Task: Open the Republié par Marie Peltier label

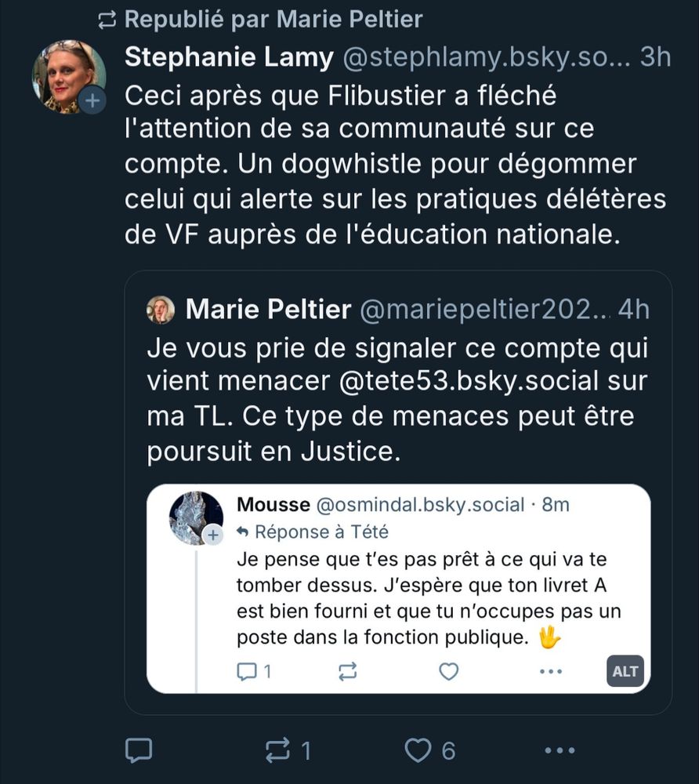Action: (x=273, y=20)
